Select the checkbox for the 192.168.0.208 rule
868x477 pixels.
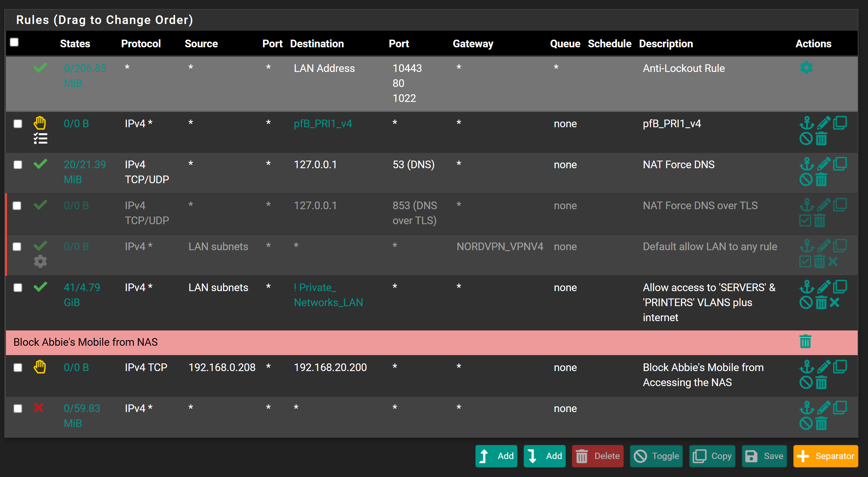click(x=18, y=367)
